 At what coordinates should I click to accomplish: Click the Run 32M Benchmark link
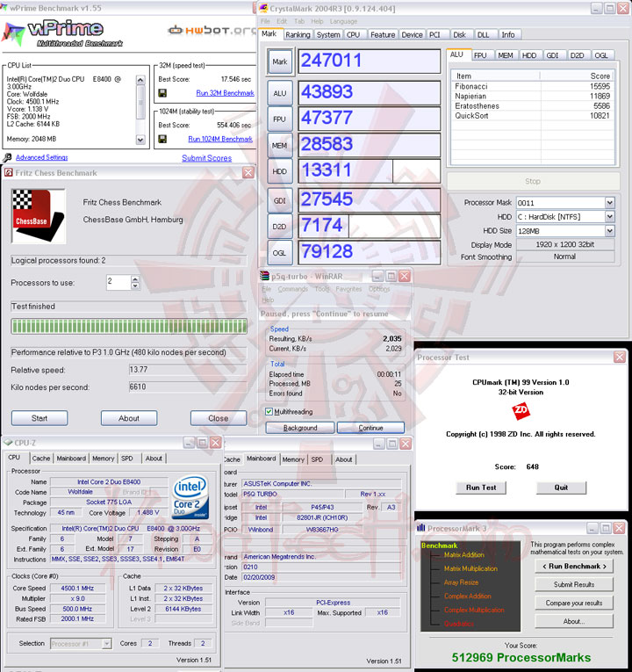tap(226, 93)
